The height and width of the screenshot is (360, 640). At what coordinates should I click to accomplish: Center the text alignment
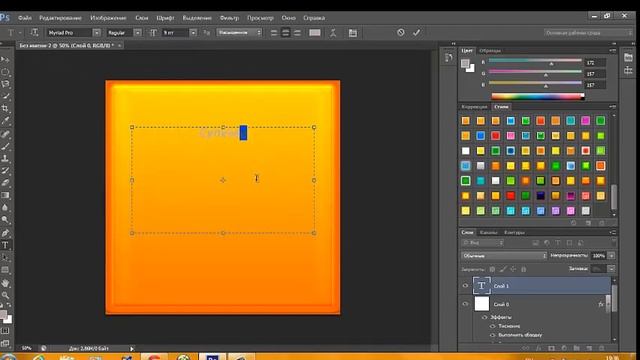(x=286, y=33)
